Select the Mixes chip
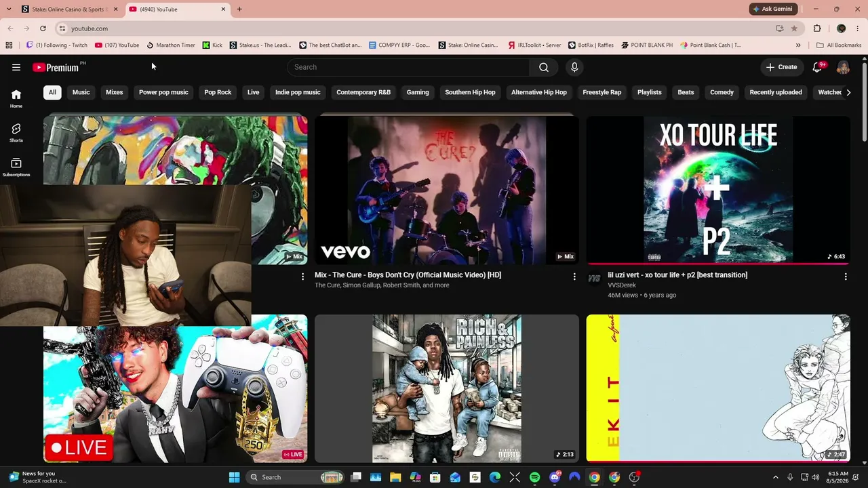Screen dimensions: 868x488 (x=115, y=92)
